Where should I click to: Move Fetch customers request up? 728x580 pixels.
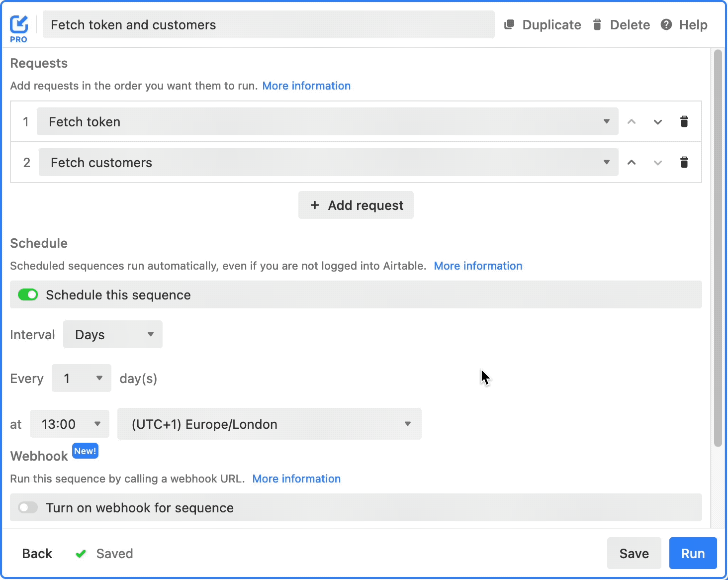[x=632, y=163]
